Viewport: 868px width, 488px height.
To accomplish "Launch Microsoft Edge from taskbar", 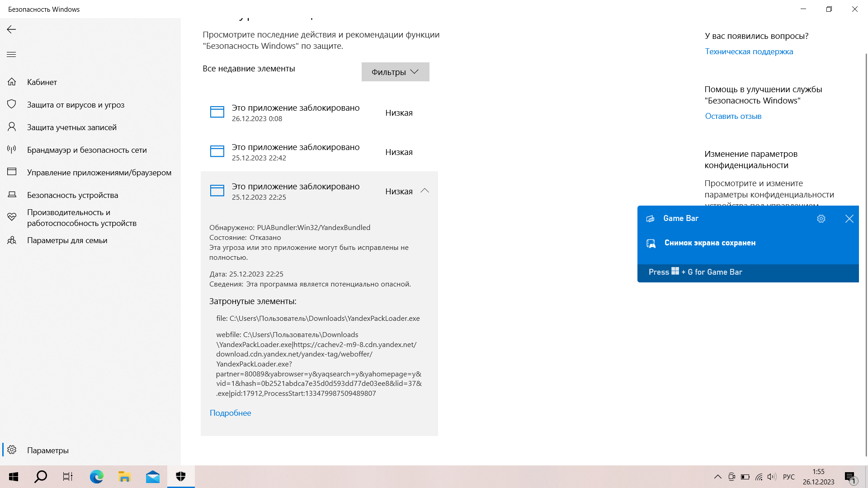I will tap(96, 477).
